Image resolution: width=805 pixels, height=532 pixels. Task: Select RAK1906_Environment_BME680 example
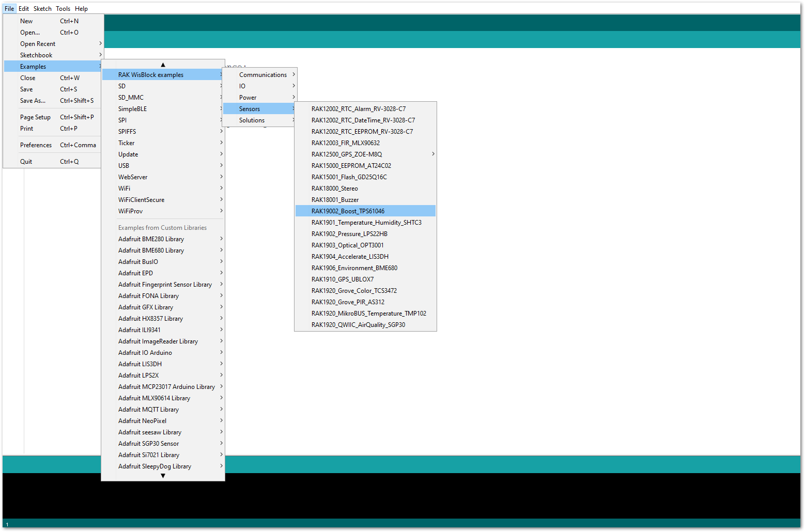[x=365, y=268]
